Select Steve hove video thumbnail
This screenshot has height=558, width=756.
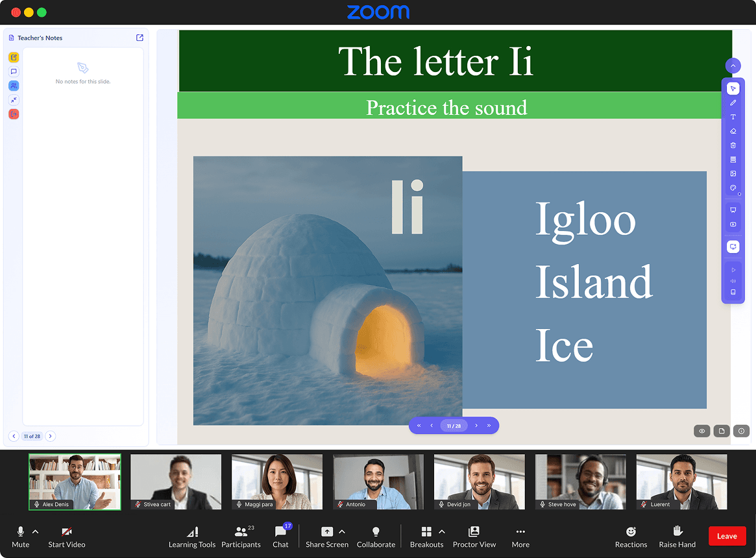(x=581, y=481)
